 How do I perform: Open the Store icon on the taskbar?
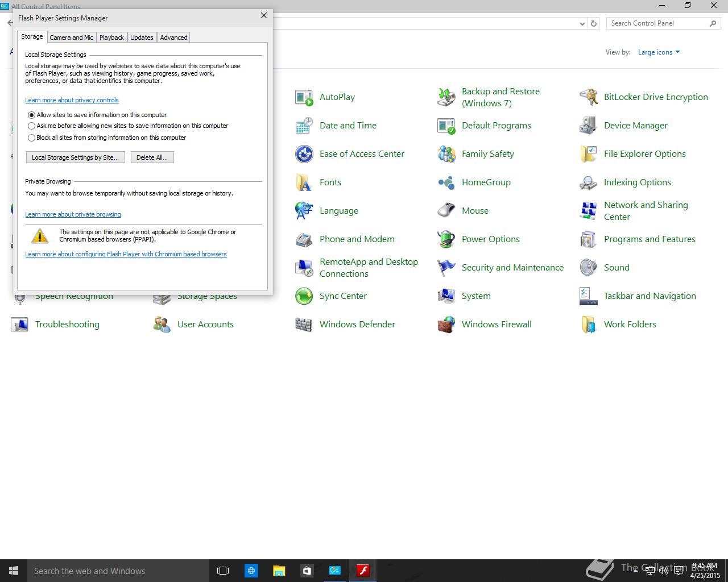(307, 571)
